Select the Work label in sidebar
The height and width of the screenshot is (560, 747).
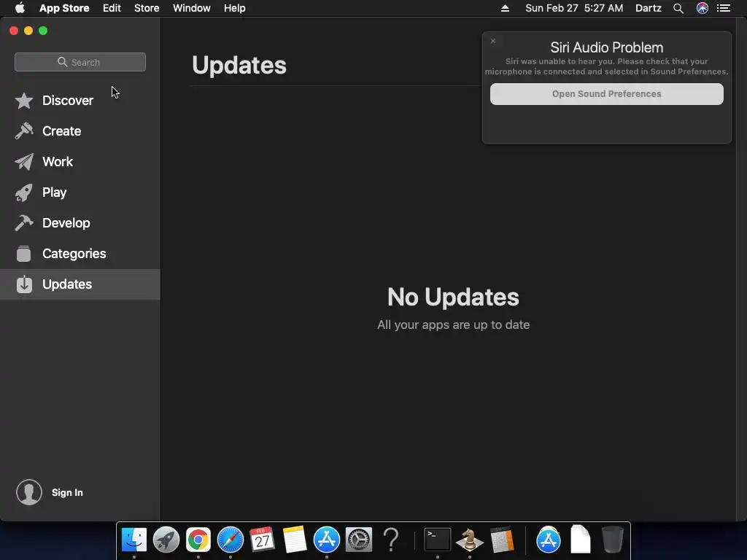(x=58, y=162)
